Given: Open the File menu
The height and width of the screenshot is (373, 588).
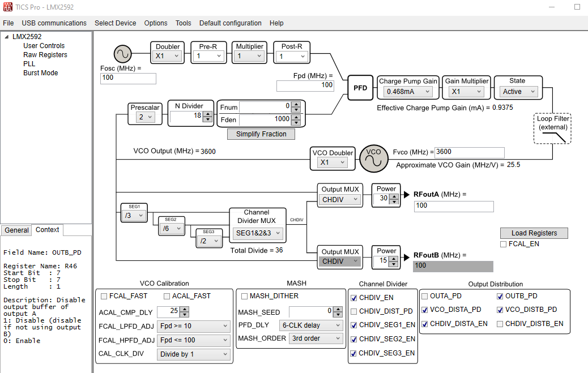Looking at the screenshot, I should pyautogui.click(x=8, y=23).
